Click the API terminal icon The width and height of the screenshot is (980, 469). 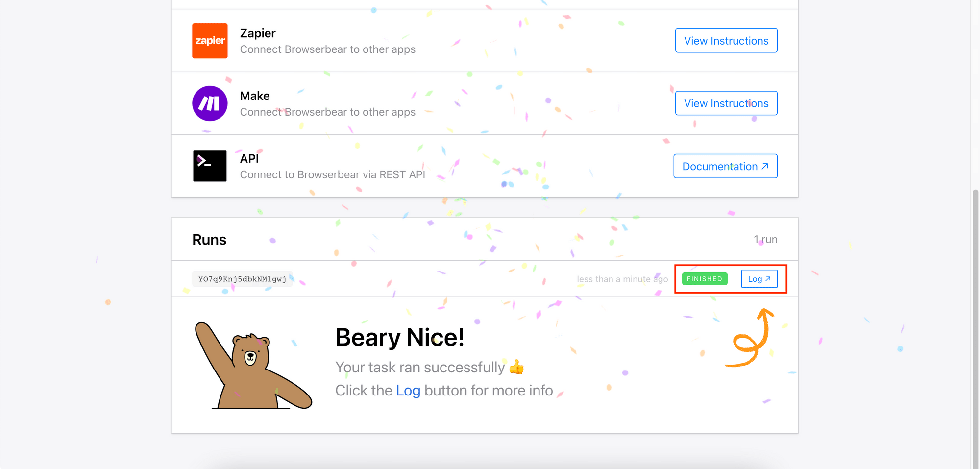coord(210,166)
